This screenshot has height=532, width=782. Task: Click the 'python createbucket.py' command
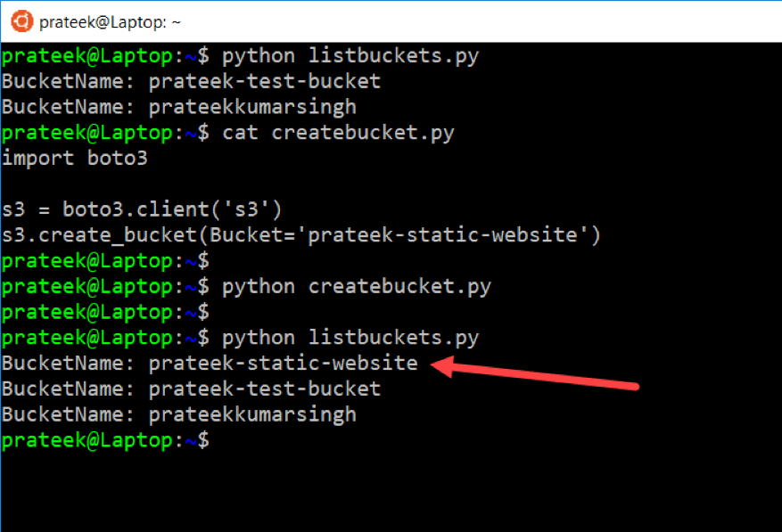pos(357,287)
